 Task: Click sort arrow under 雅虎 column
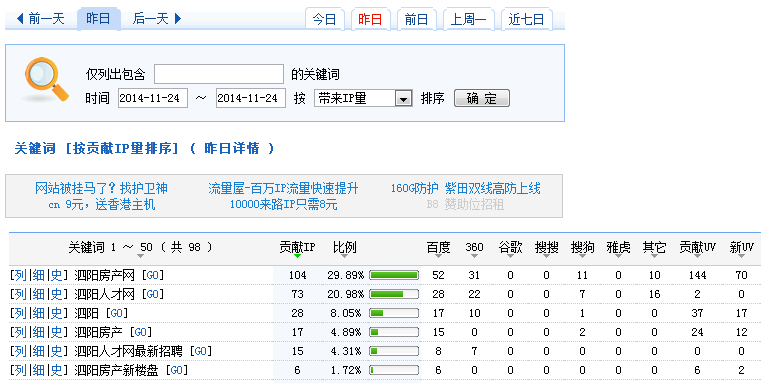point(618,256)
